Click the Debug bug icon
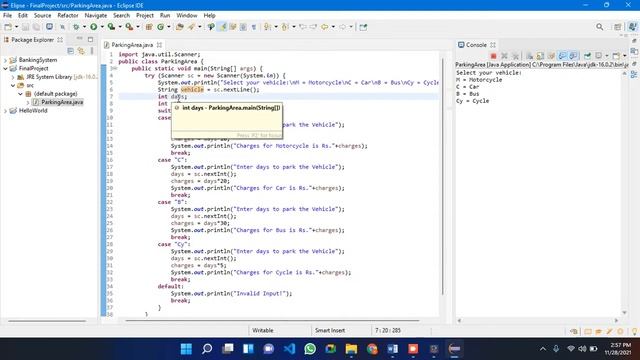Viewport: 640px width, 360px height. click(76, 27)
